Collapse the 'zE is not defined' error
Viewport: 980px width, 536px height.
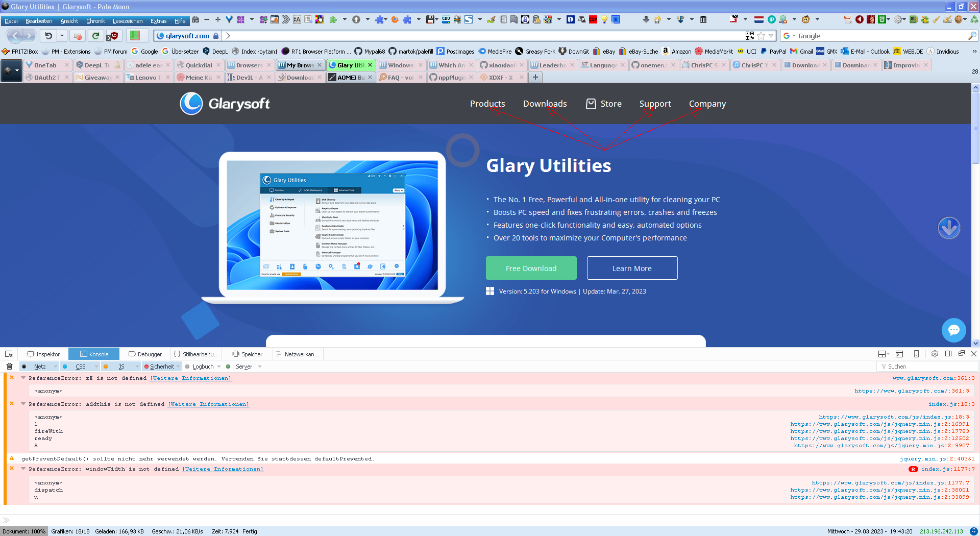(23, 378)
